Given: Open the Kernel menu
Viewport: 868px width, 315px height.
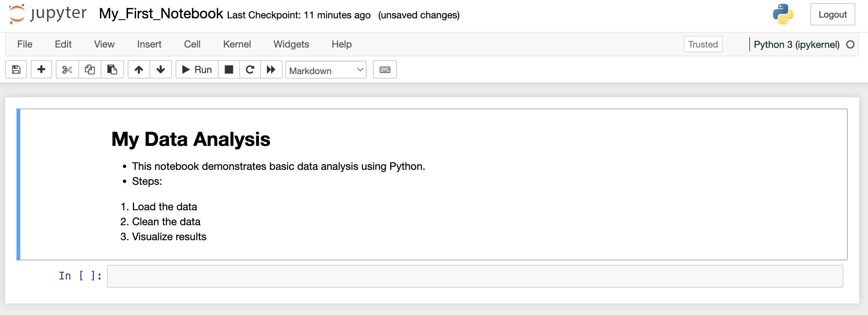Looking at the screenshot, I should (237, 44).
